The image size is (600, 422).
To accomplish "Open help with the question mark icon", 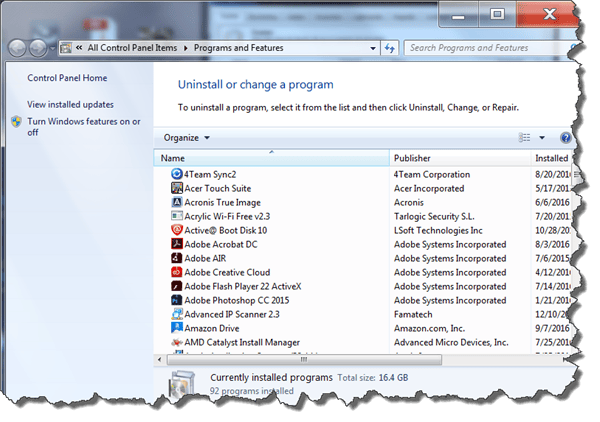I will pos(566,138).
